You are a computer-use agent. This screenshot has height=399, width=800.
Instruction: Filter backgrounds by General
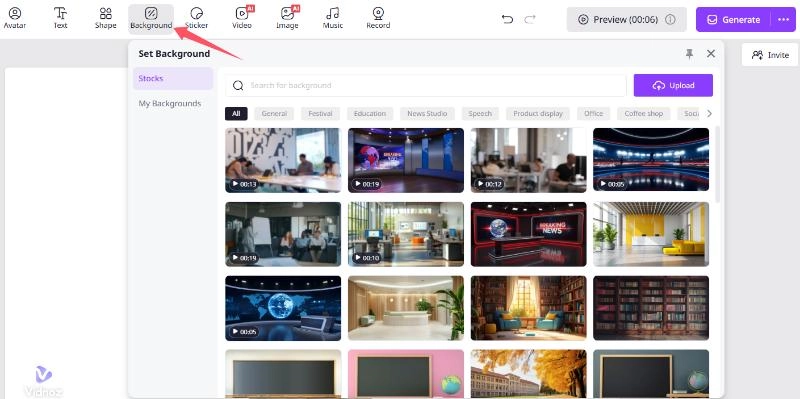point(274,113)
